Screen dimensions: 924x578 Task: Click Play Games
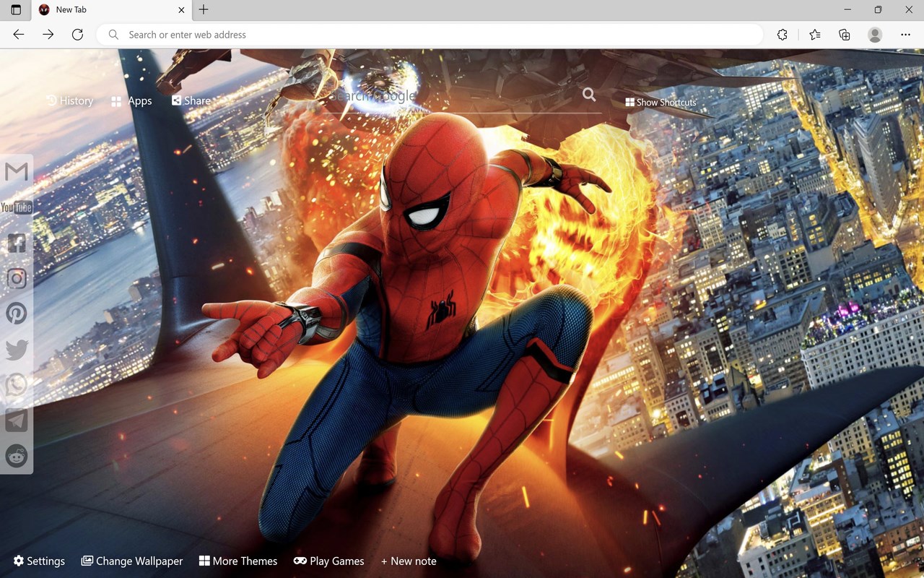coord(329,561)
